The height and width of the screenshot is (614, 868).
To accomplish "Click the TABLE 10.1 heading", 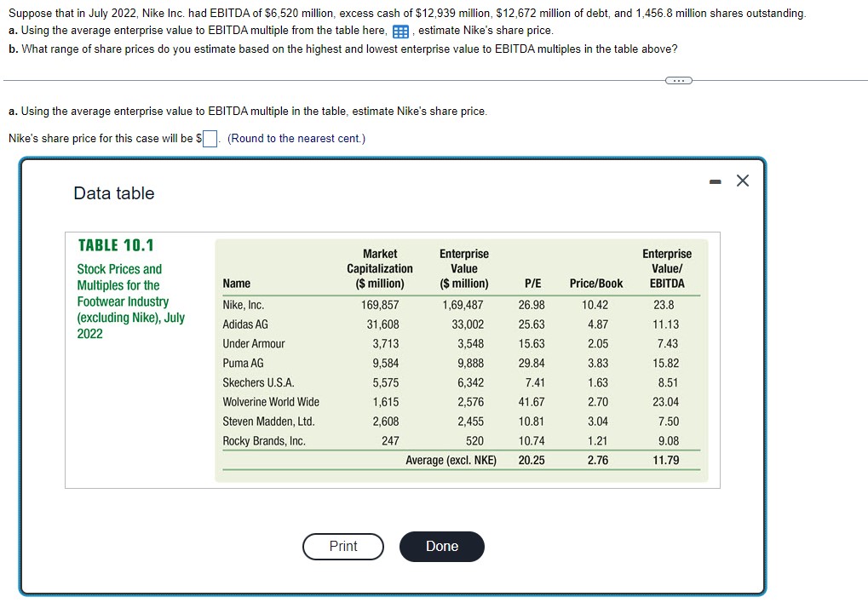I will click(x=115, y=243).
